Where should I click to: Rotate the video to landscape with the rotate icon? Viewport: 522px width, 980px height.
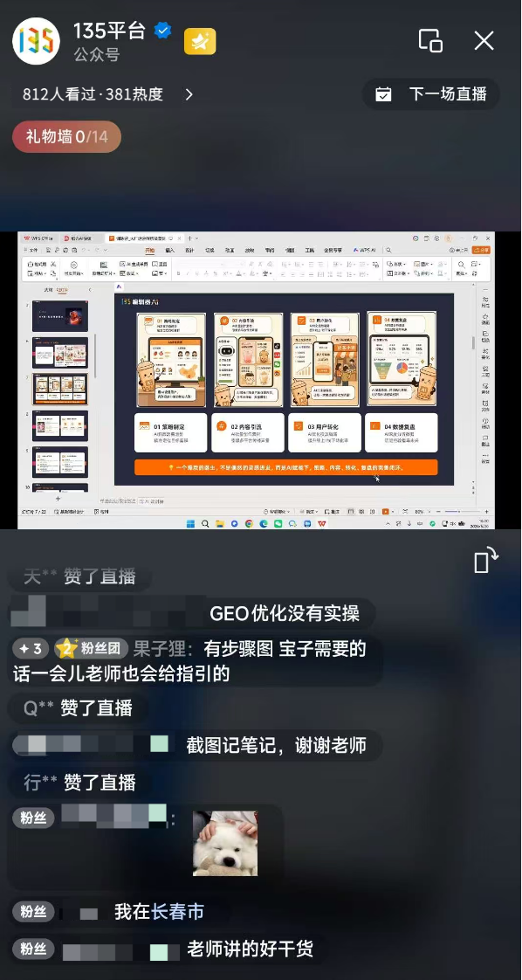pyautogui.click(x=486, y=560)
